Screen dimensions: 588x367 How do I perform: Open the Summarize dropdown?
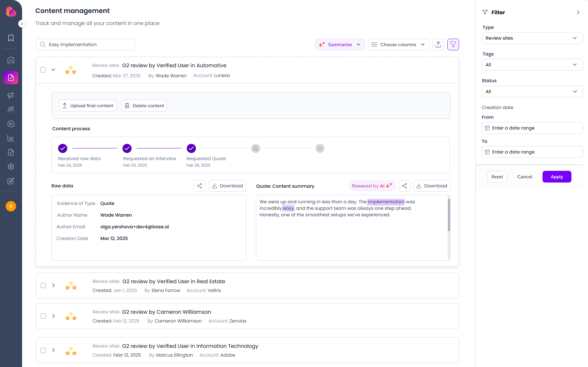(340, 44)
